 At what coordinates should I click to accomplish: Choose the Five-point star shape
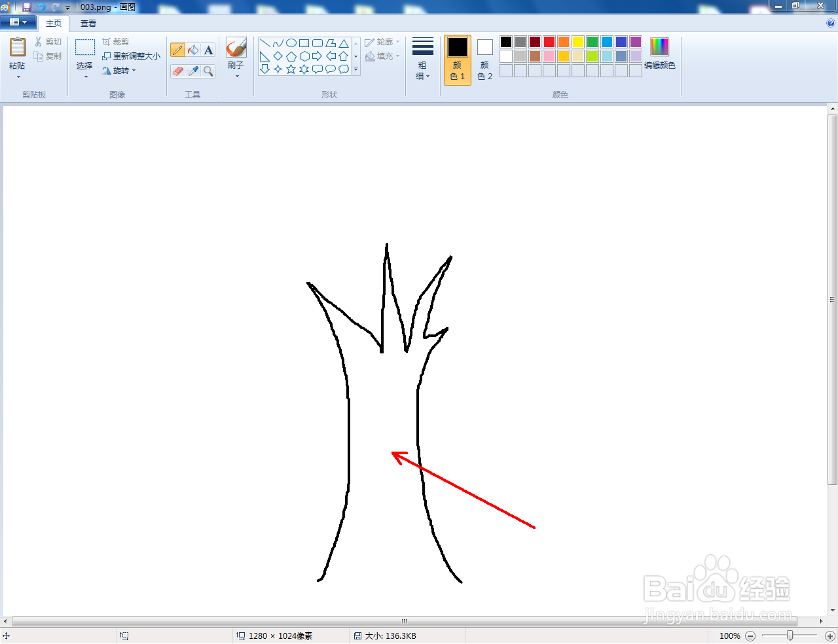coord(291,69)
